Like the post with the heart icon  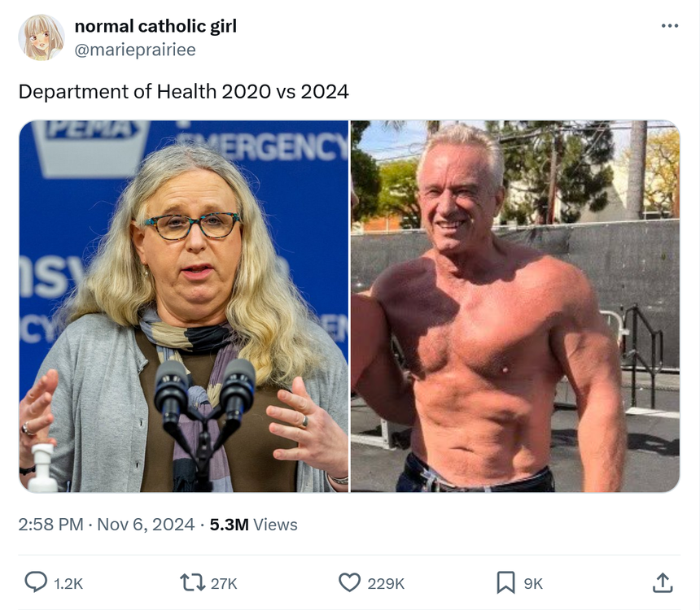click(x=349, y=582)
